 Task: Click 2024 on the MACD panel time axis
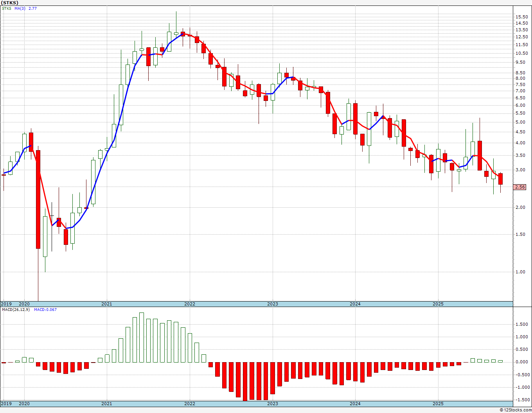coord(355,404)
